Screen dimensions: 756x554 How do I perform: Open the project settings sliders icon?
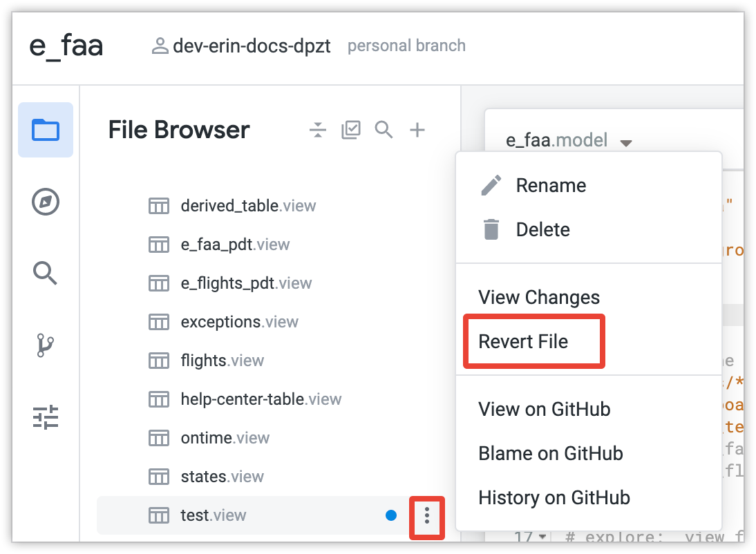(46, 417)
